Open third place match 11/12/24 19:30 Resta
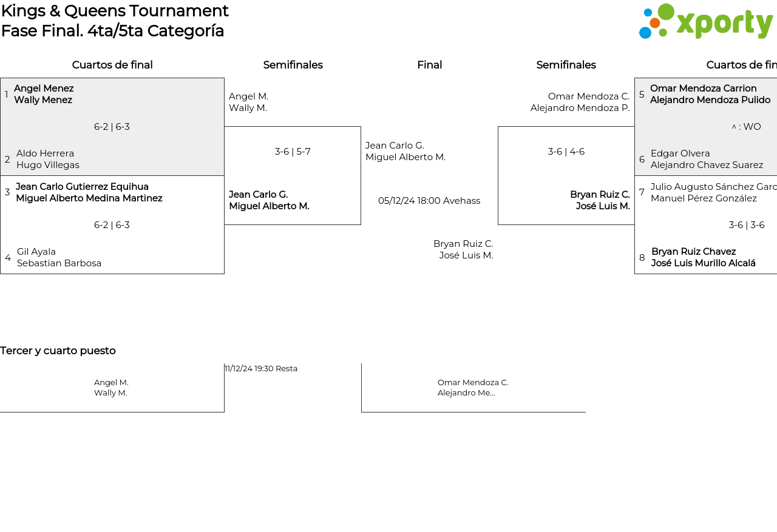777x532 pixels. (261, 369)
